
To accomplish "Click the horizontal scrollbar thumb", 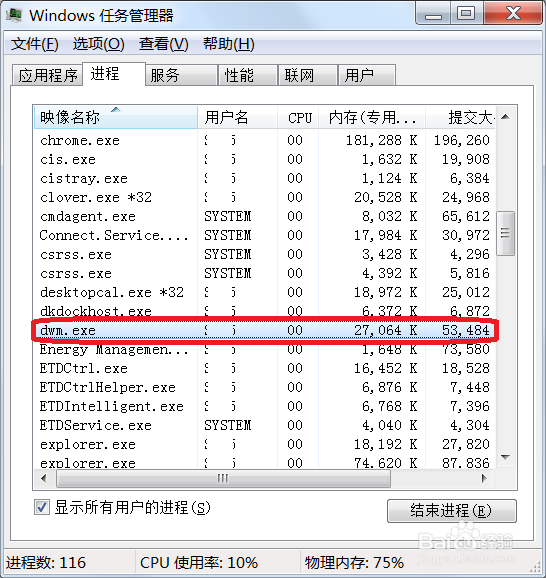I will pos(223,479).
